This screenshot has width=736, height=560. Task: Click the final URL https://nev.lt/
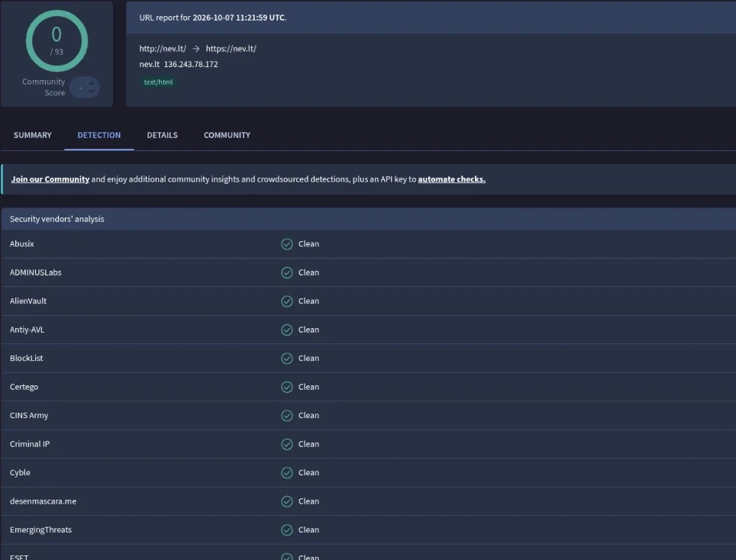231,49
